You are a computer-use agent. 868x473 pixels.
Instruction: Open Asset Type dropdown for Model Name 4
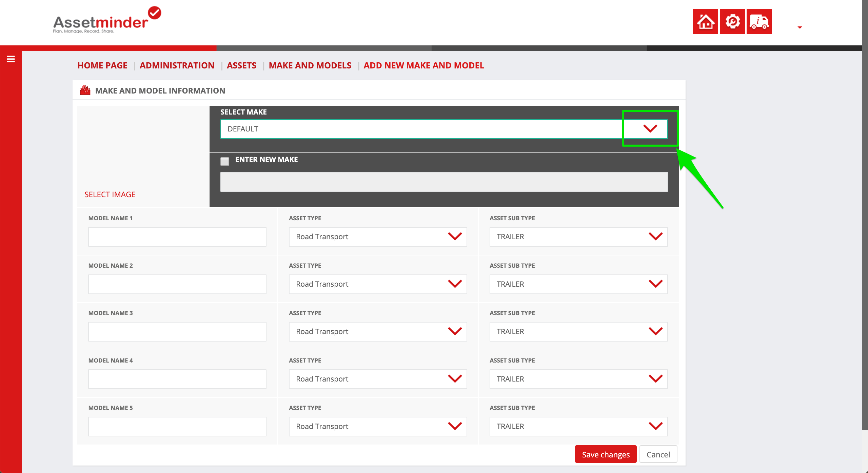click(378, 379)
